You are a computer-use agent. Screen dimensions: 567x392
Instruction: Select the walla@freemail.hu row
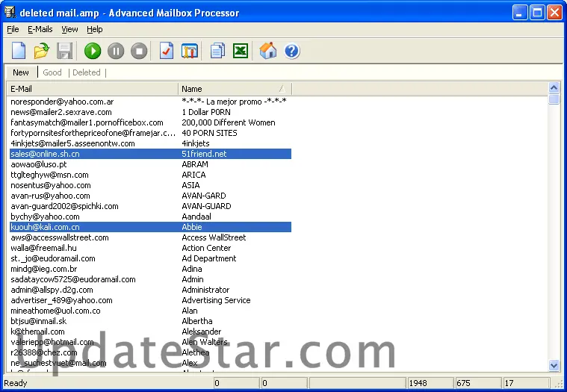pyautogui.click(x=150, y=248)
